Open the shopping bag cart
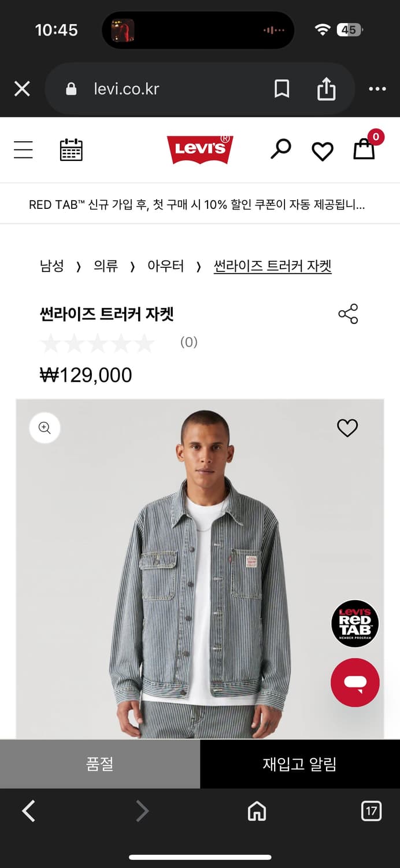This screenshot has width=400, height=868. pyautogui.click(x=365, y=148)
